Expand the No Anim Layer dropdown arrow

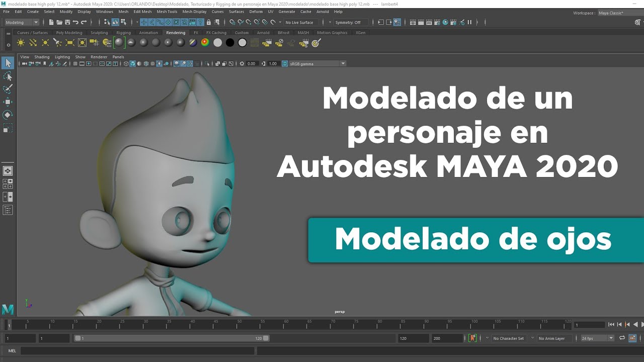533,338
